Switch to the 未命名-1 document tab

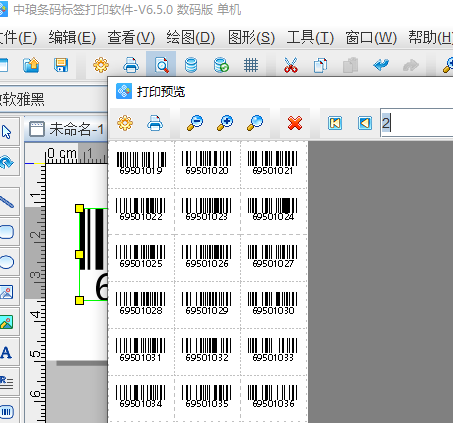click(x=67, y=129)
